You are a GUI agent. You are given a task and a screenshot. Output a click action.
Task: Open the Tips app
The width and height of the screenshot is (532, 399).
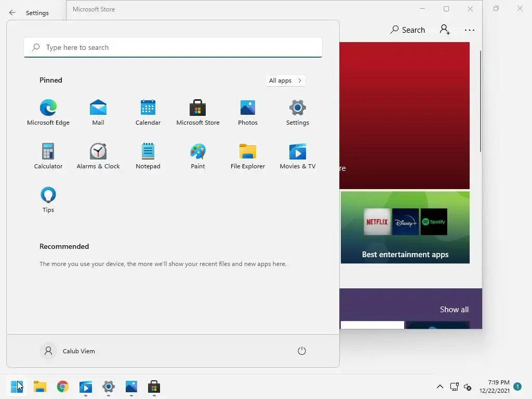(x=48, y=200)
